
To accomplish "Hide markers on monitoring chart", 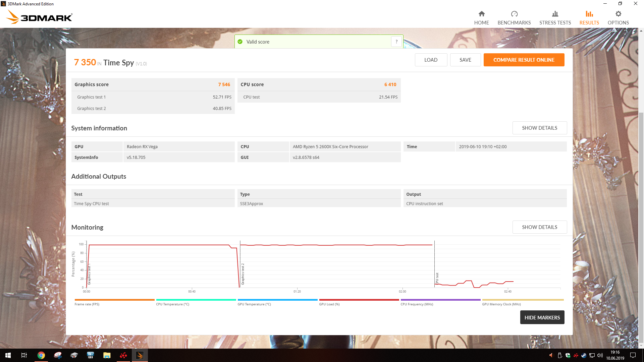I will point(542,317).
